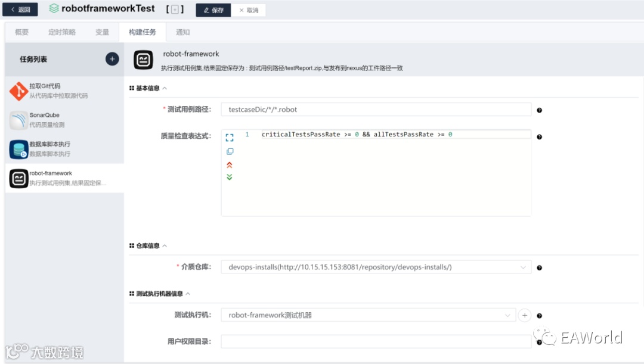
Task: Click the plus box beside robotframeworkTest title
Action: (x=175, y=10)
